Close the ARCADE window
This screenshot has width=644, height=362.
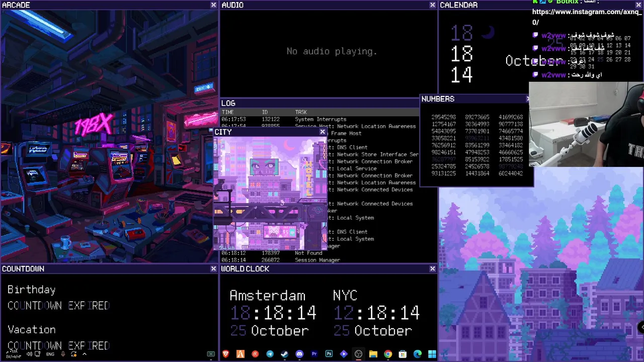coord(213,5)
